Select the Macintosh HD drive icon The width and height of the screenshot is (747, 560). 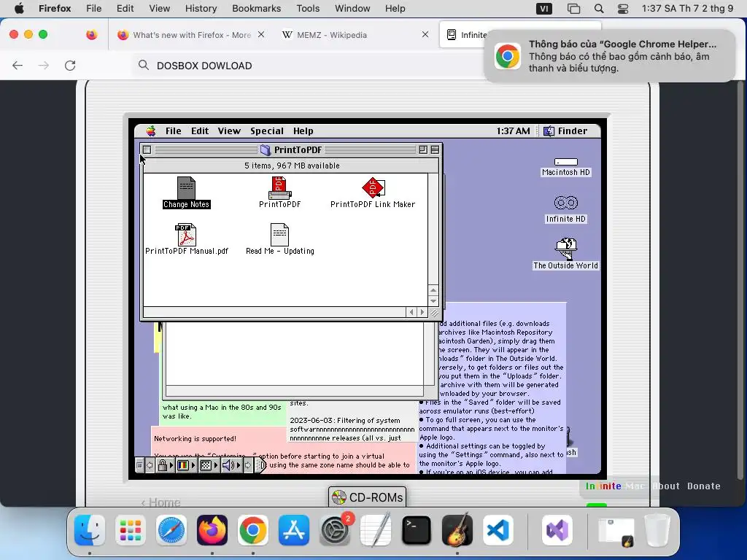[x=566, y=162]
